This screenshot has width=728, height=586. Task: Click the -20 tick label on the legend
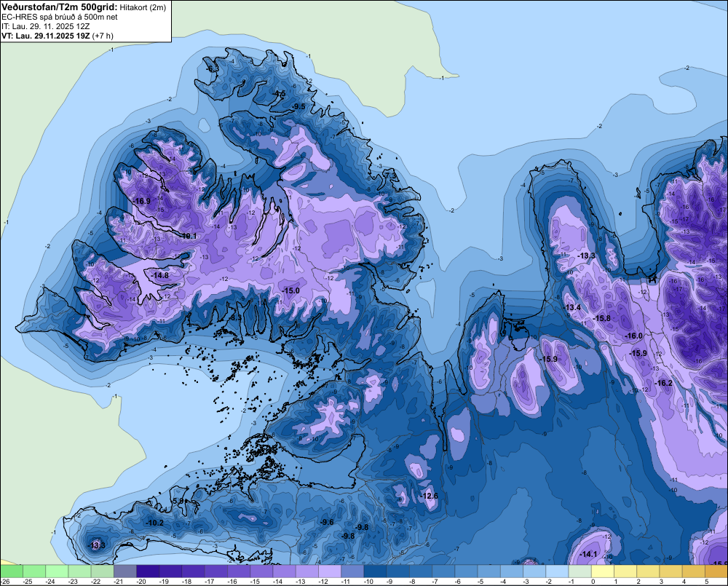(x=141, y=582)
